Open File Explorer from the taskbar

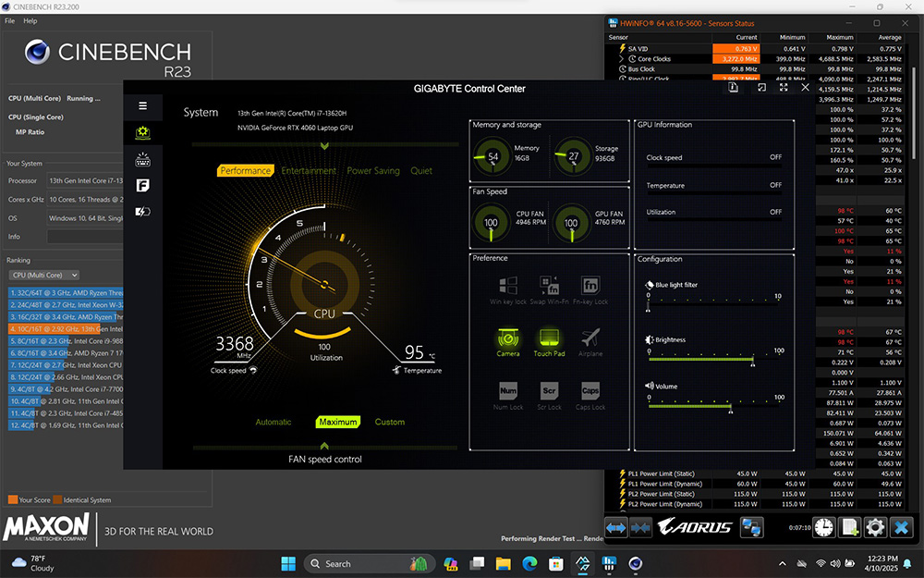pos(503,564)
